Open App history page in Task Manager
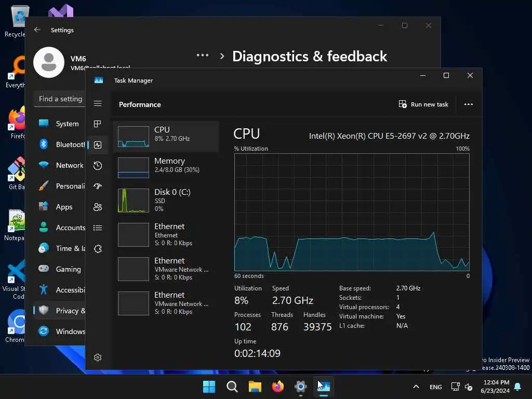The image size is (532, 399). [x=98, y=166]
